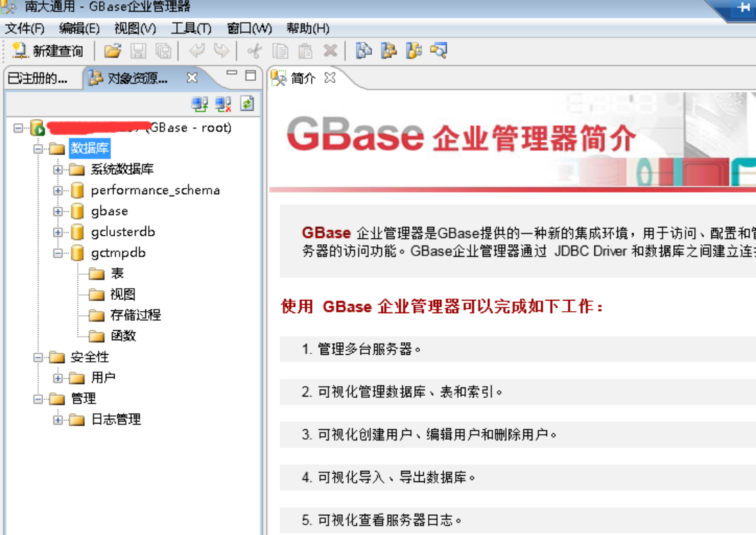The width and height of the screenshot is (756, 535).
Task: Click the save floppy disk icon
Action: 139,51
